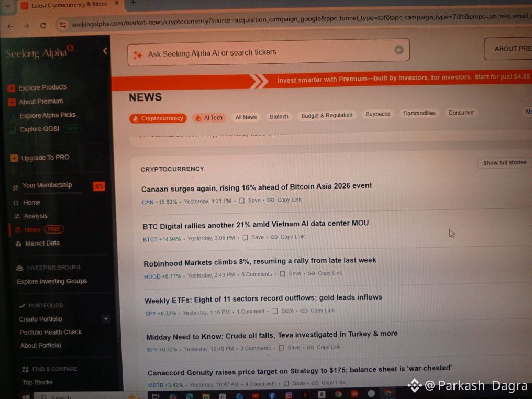Copy link for the Canaan article
This screenshot has width=532, height=399.
284,200
